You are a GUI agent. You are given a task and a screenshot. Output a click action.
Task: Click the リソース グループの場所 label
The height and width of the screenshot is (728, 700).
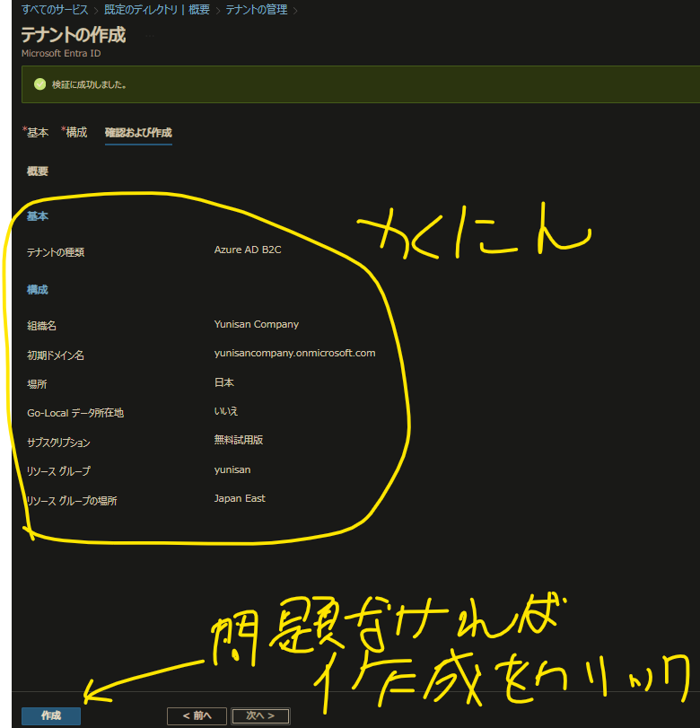(x=72, y=501)
